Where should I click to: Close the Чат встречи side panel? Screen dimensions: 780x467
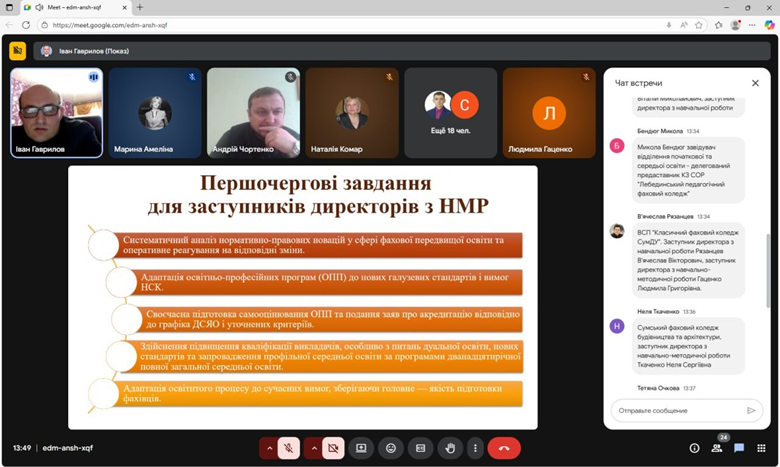755,83
